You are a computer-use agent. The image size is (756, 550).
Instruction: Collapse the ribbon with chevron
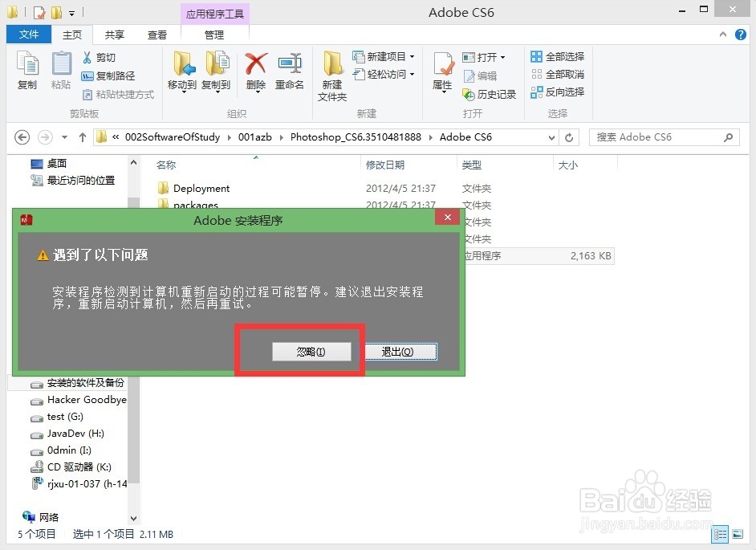point(723,35)
